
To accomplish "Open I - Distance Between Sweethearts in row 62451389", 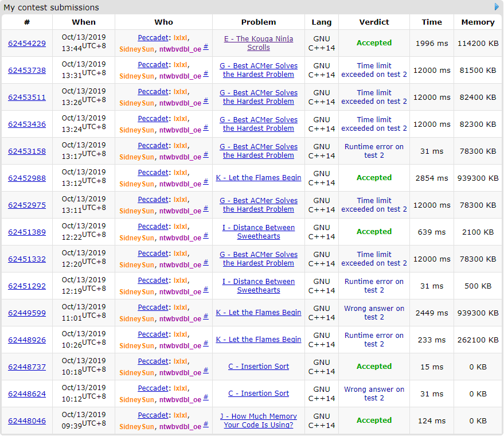I will click(258, 232).
